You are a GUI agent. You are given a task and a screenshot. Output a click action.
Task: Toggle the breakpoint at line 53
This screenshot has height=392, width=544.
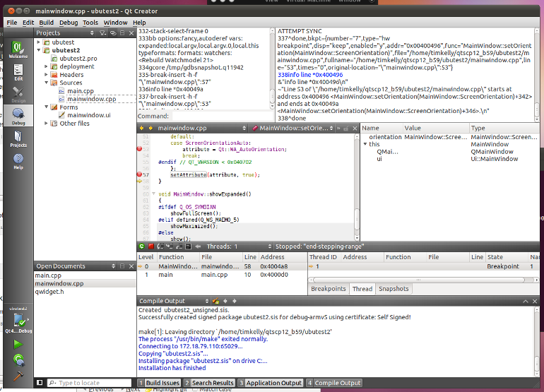point(139,149)
